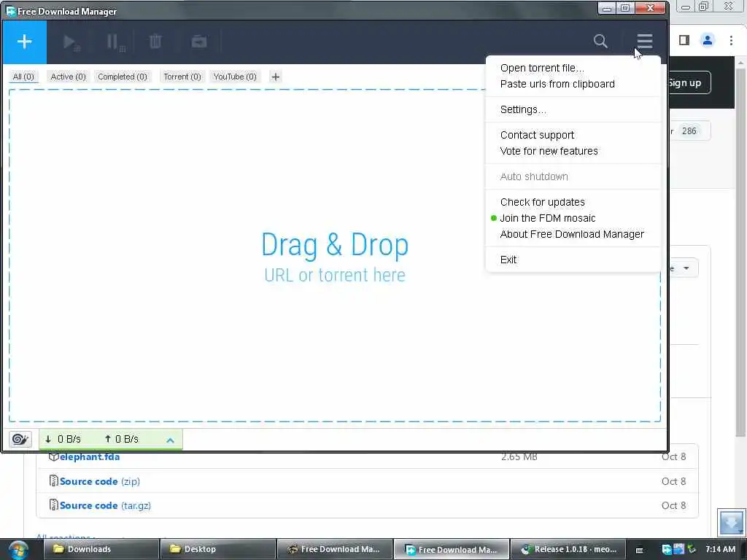Viewport: 747px width, 560px height.
Task: Open first Free Download Ma... taskbar button
Action: (x=335, y=550)
